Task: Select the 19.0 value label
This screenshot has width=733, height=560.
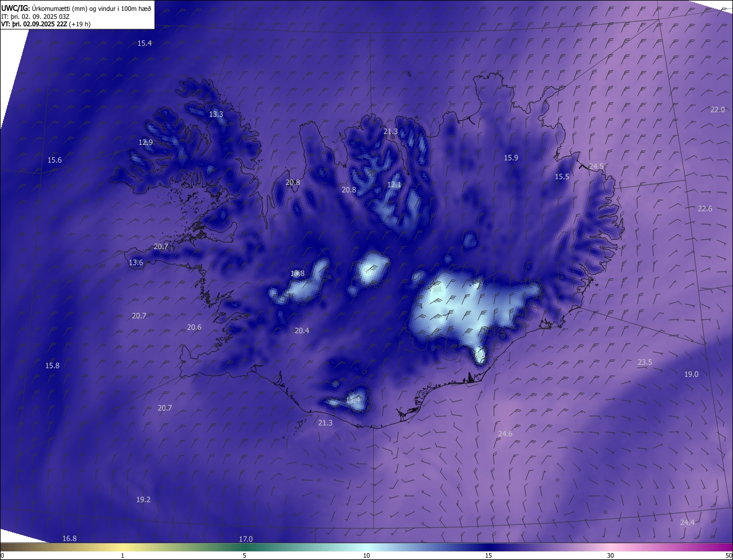Action: (x=691, y=374)
